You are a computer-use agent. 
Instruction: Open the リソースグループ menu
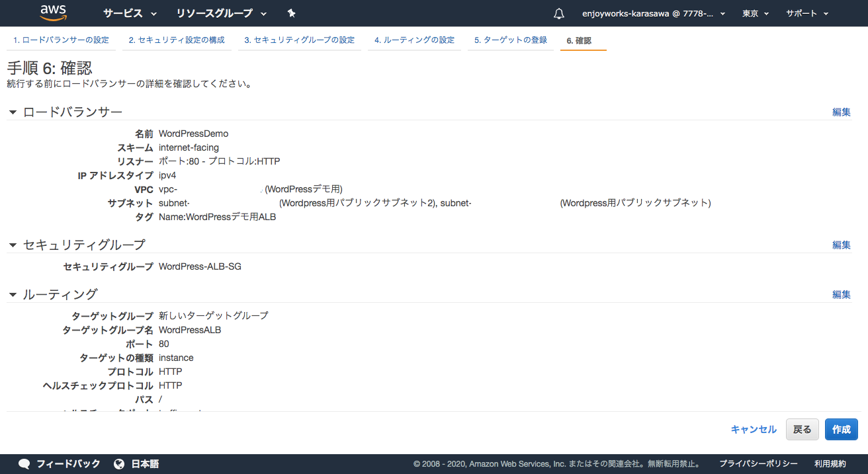point(222,13)
